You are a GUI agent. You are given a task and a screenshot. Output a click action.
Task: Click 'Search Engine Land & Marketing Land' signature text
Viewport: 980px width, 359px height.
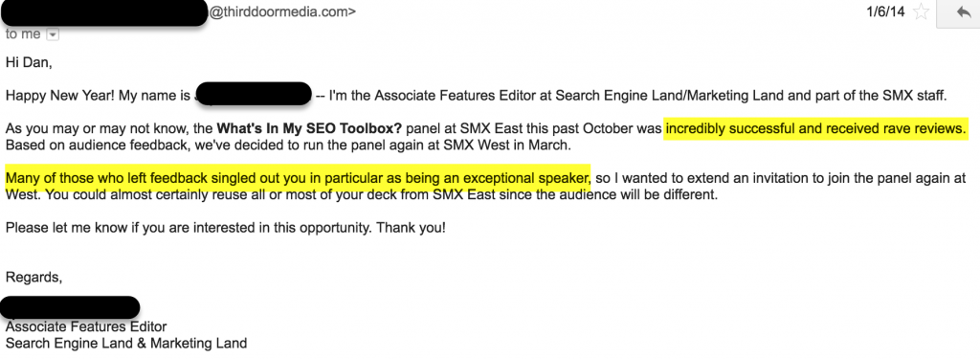[x=126, y=344]
